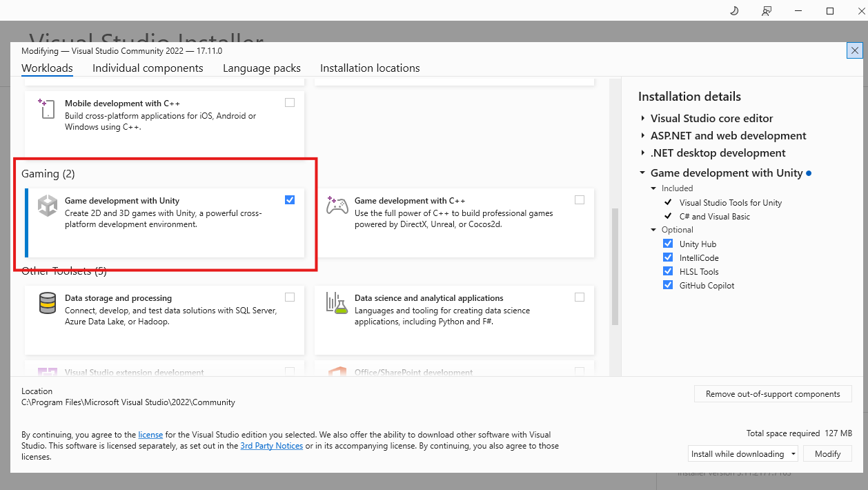Check Mobile development with C++ workload

point(290,103)
